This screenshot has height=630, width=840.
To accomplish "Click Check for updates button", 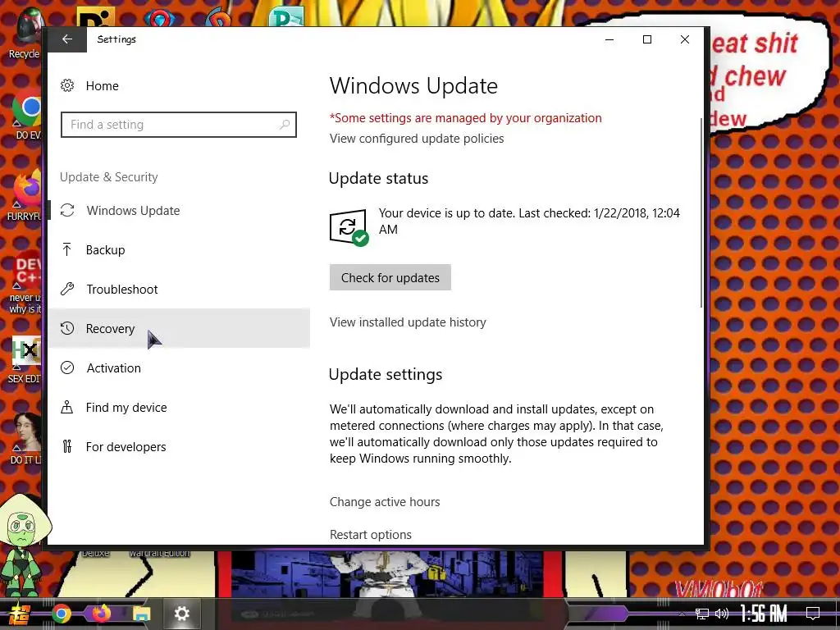I will click(390, 277).
